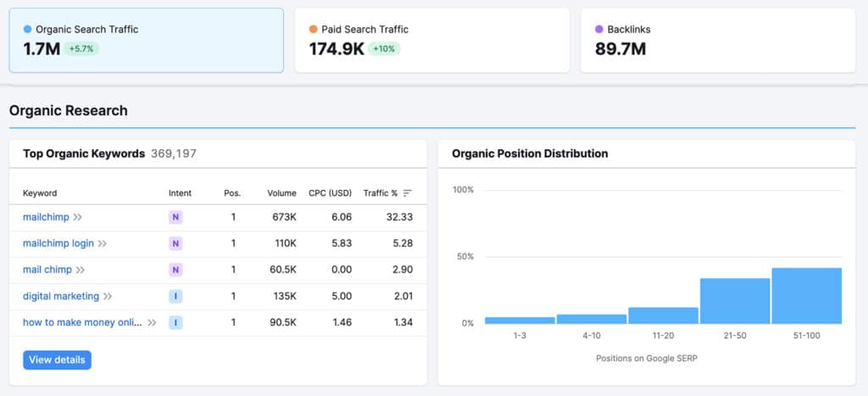Select the Organic Search Traffic card
The image size is (868, 396).
coord(146,41)
